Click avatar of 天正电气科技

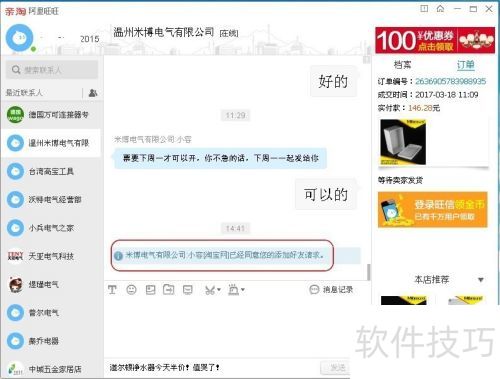15,256
